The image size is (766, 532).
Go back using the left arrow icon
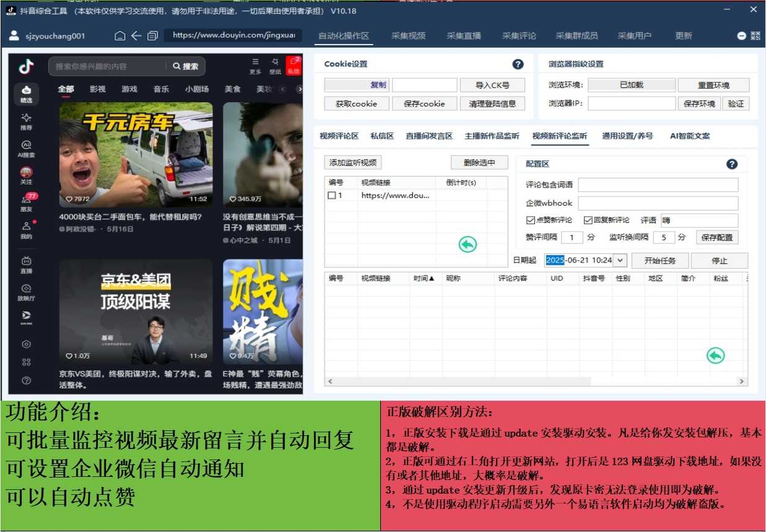point(136,36)
